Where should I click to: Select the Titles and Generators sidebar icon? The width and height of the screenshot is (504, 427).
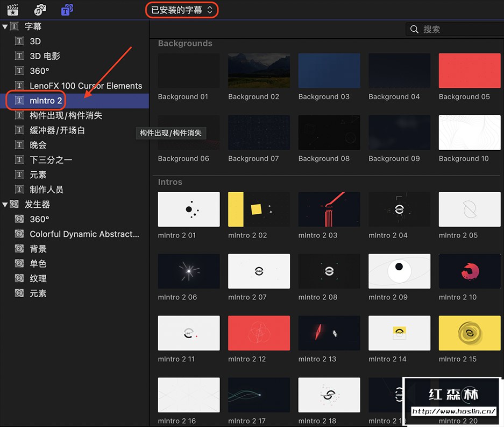coord(67,10)
